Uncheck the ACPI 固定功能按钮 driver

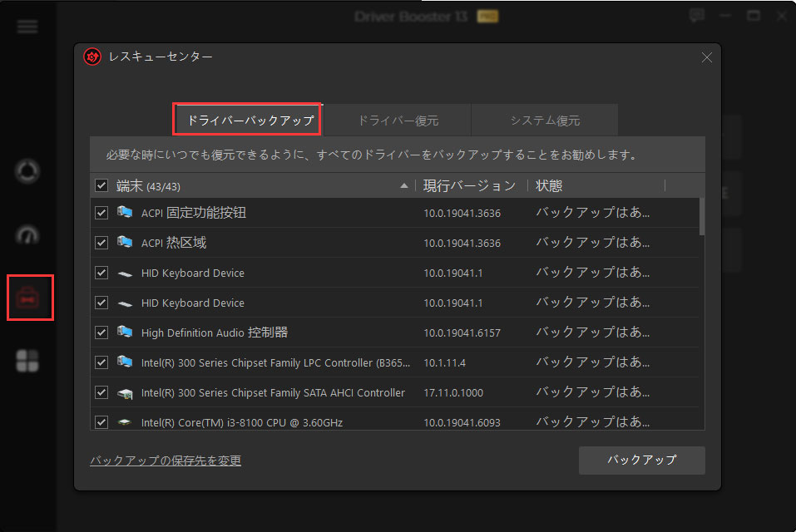[x=101, y=213]
